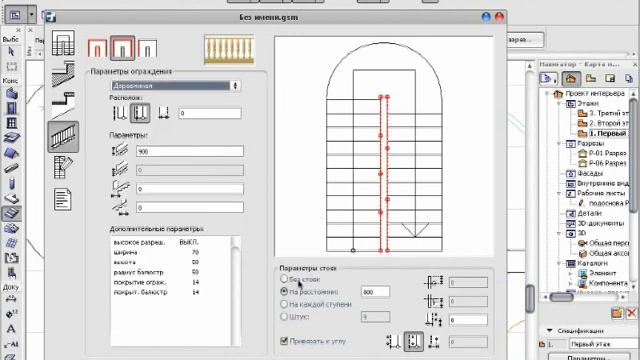
Task: Select the Marquee tool in toolbox
Action: click(11, 67)
